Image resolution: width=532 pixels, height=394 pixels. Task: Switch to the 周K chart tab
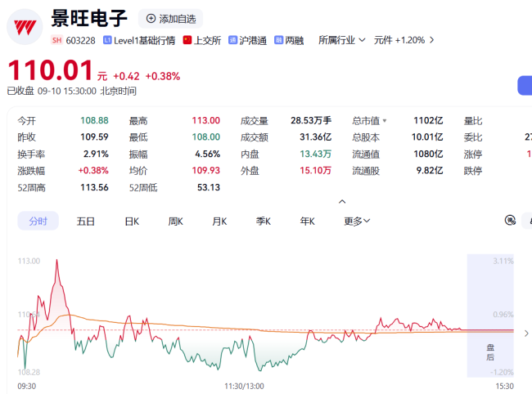tap(176, 222)
